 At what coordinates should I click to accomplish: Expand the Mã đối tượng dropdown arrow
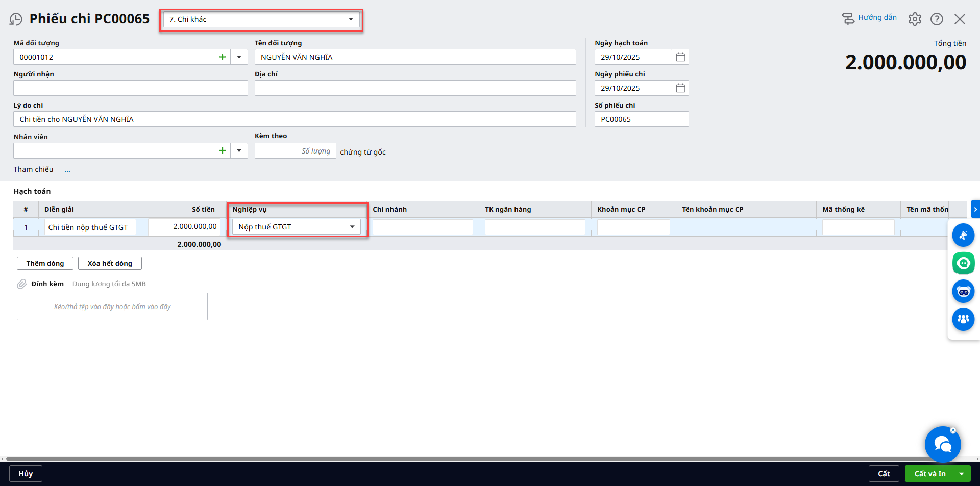click(x=239, y=57)
